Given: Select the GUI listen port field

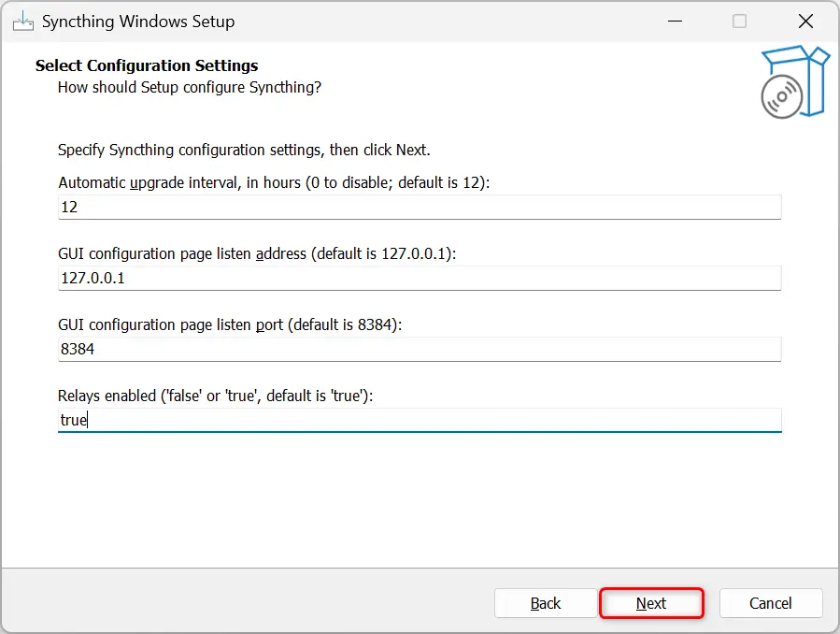Looking at the screenshot, I should point(420,349).
